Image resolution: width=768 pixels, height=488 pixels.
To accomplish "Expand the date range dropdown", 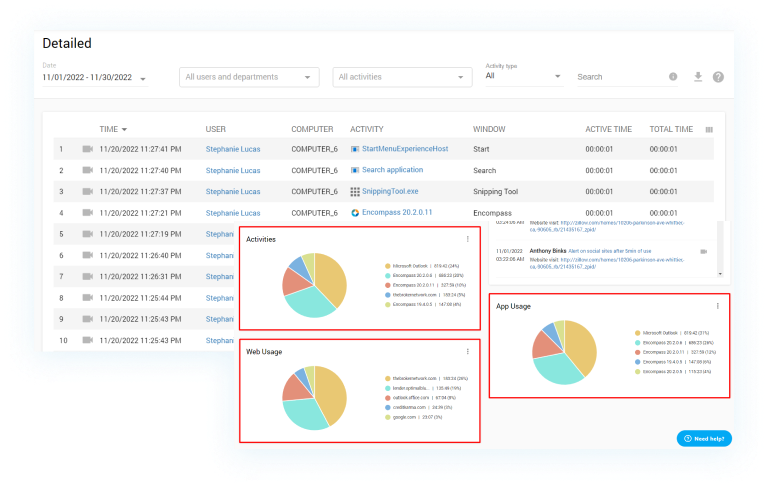I will tap(143, 78).
